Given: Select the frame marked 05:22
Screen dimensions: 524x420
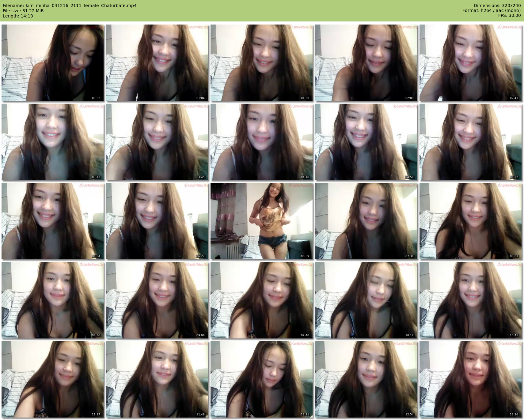Looking at the screenshot, I should [x=471, y=142].
